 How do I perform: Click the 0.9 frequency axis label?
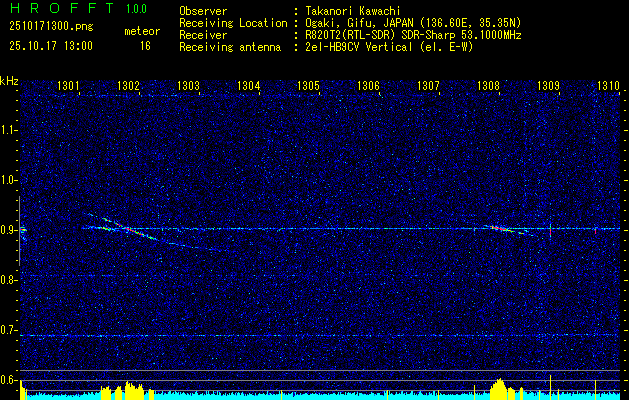10,230
